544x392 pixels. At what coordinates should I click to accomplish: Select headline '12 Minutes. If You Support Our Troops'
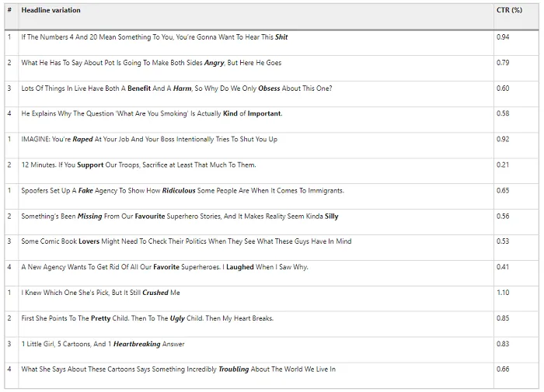(x=138, y=165)
